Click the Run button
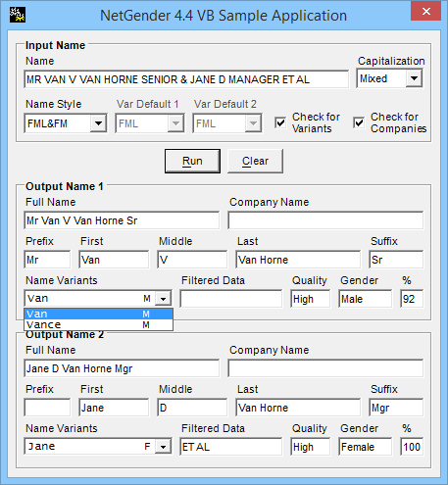448x485 pixels. tap(192, 161)
